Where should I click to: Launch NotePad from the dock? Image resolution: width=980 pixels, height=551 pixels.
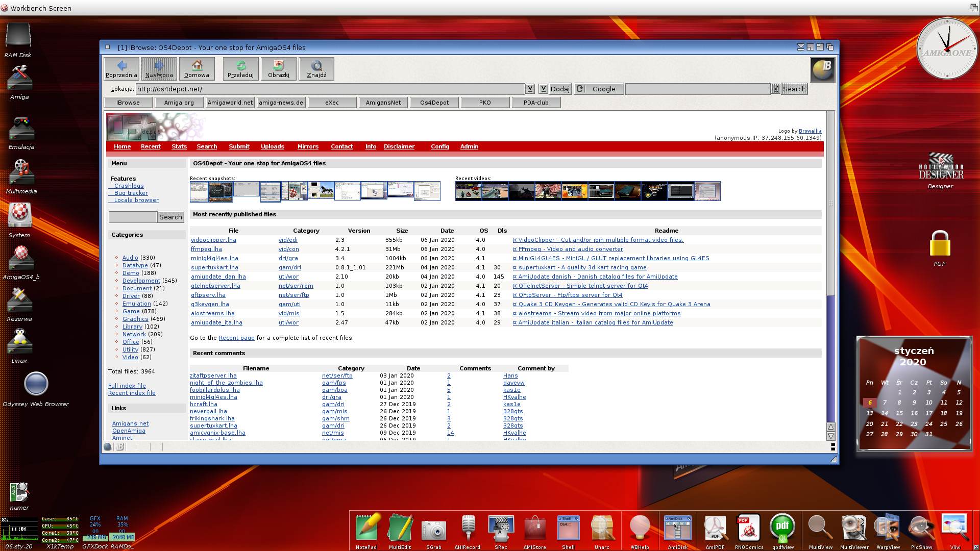point(366,531)
